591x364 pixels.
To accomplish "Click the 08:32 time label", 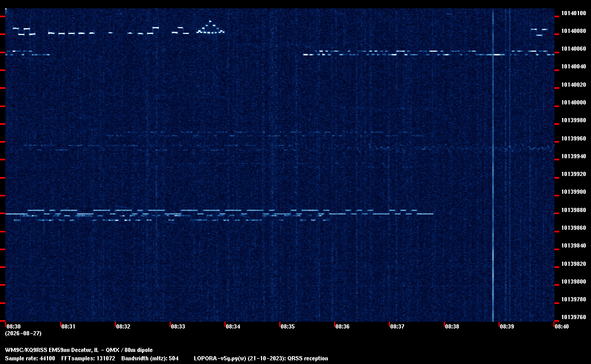I will pos(123,326).
